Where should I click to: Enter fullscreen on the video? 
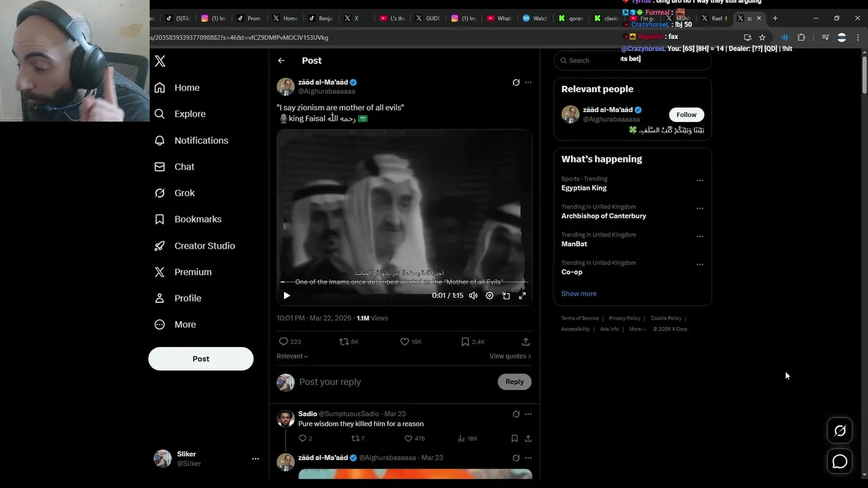[522, 296]
